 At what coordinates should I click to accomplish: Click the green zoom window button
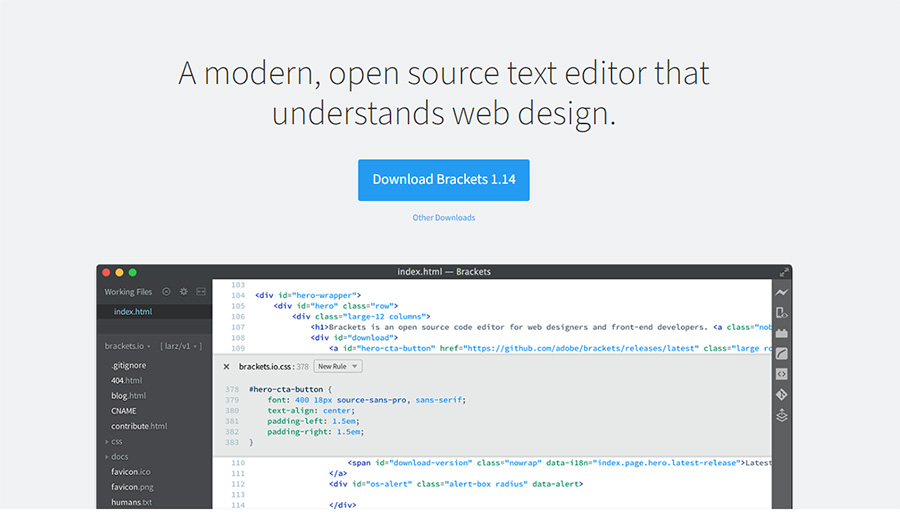[x=133, y=272]
